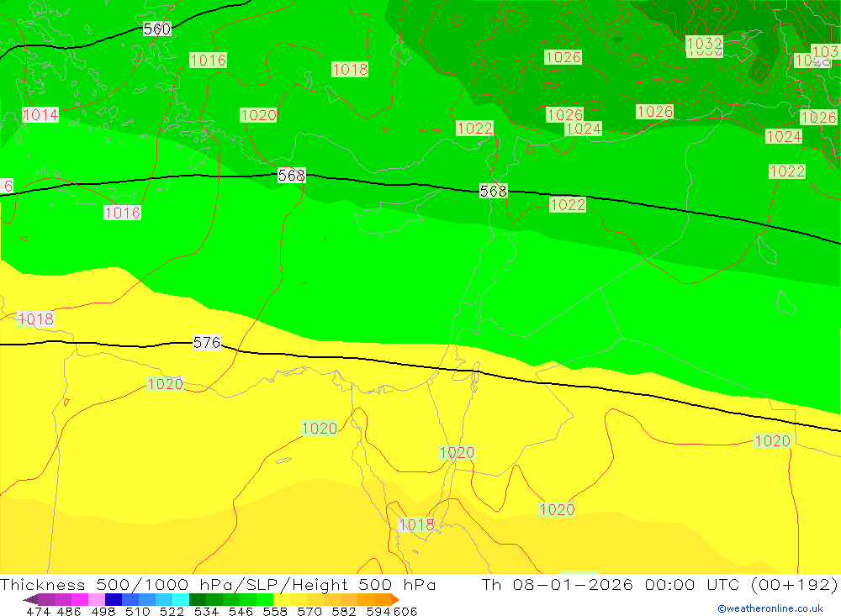
Task: Click the 1014 pressure label
Action: 40,115
